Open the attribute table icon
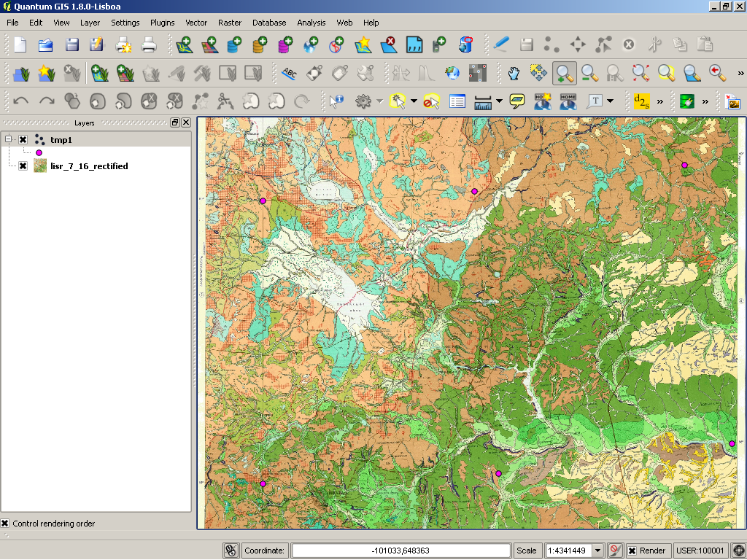This screenshot has height=560, width=747. click(457, 101)
